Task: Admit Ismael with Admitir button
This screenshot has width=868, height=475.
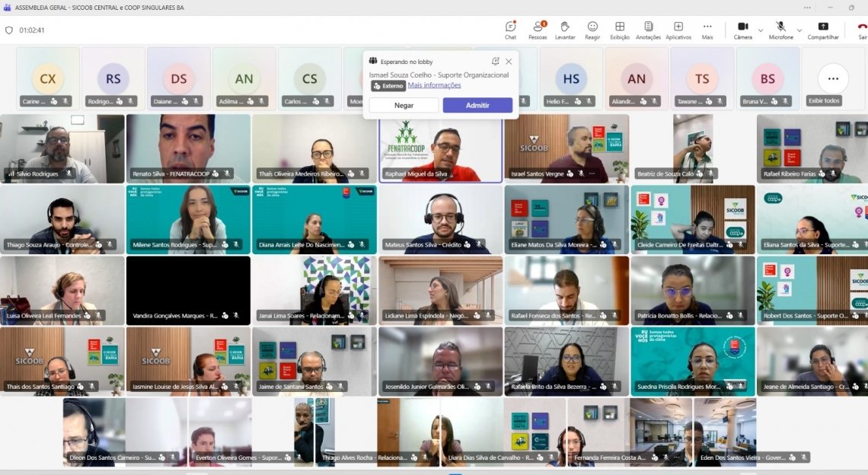Action: pyautogui.click(x=477, y=105)
